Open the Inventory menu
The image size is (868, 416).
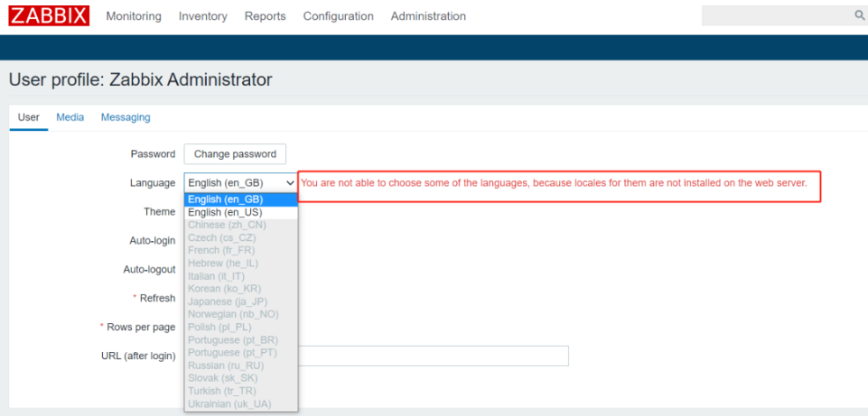pyautogui.click(x=202, y=16)
